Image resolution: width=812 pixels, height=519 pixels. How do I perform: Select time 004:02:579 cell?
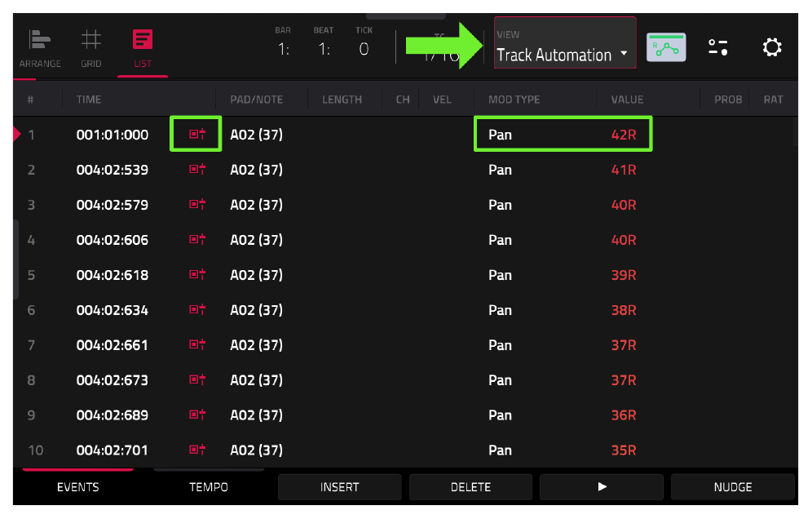(113, 205)
